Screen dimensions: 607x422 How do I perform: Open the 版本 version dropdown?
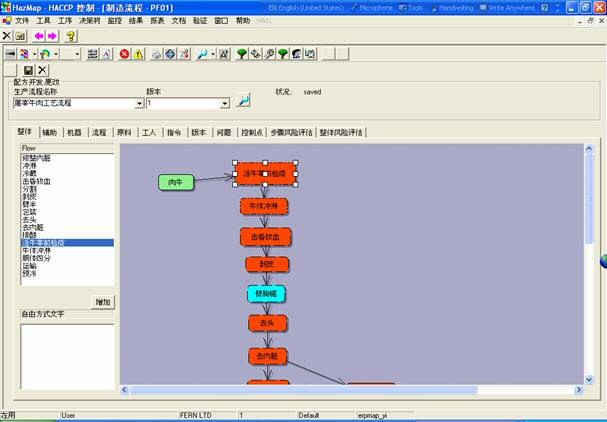(224, 103)
